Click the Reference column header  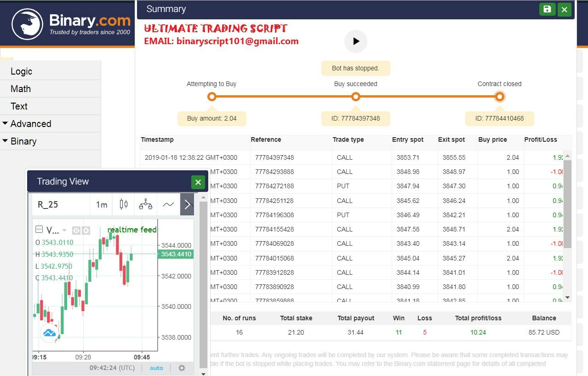(266, 139)
